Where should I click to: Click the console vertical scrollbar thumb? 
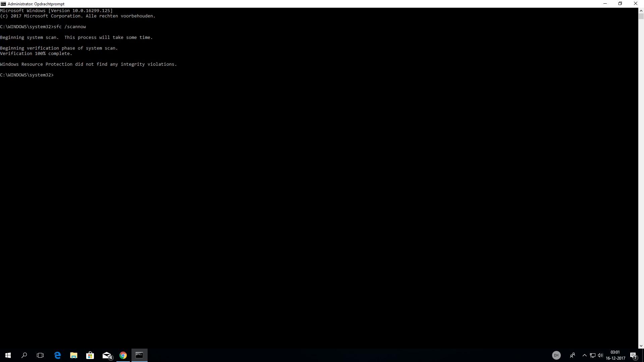(x=641, y=16)
